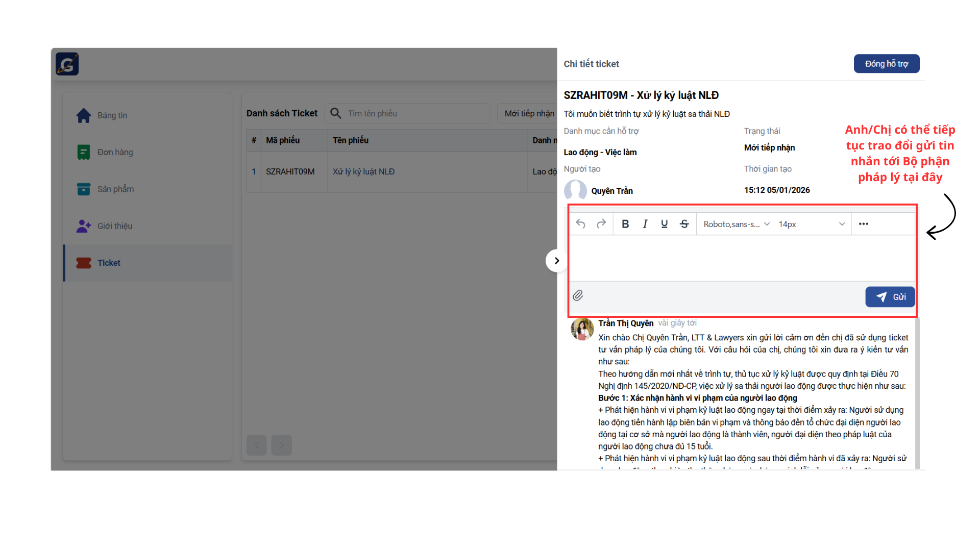Send the message with Gửi button
This screenshot has height=551, width=980.
coord(890,297)
